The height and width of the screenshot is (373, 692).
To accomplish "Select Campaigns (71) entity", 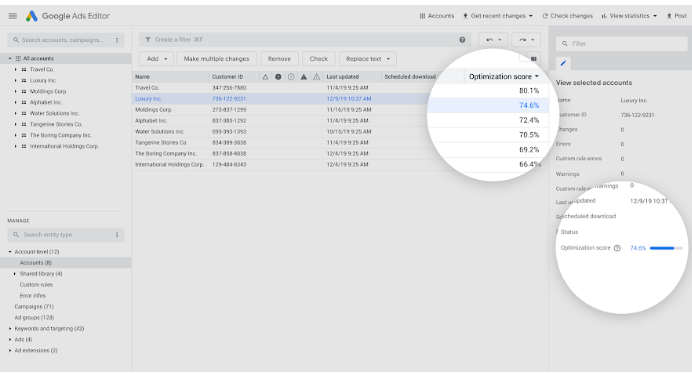I will tap(34, 306).
